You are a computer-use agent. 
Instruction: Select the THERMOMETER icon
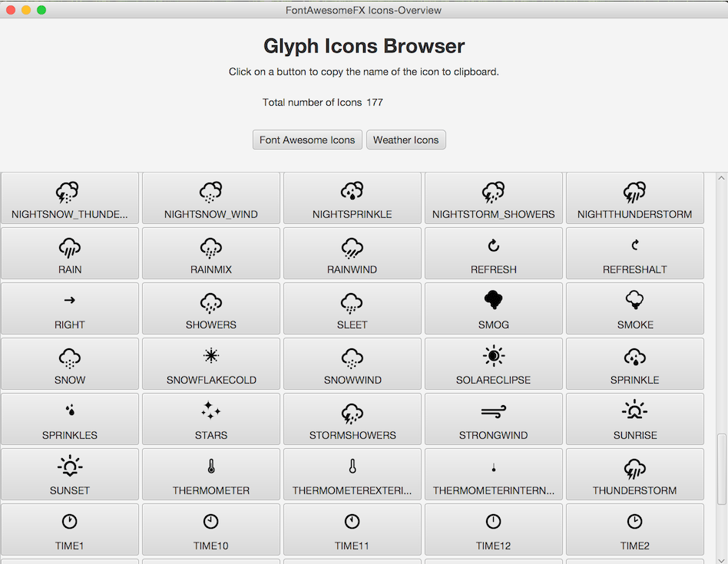(210, 474)
